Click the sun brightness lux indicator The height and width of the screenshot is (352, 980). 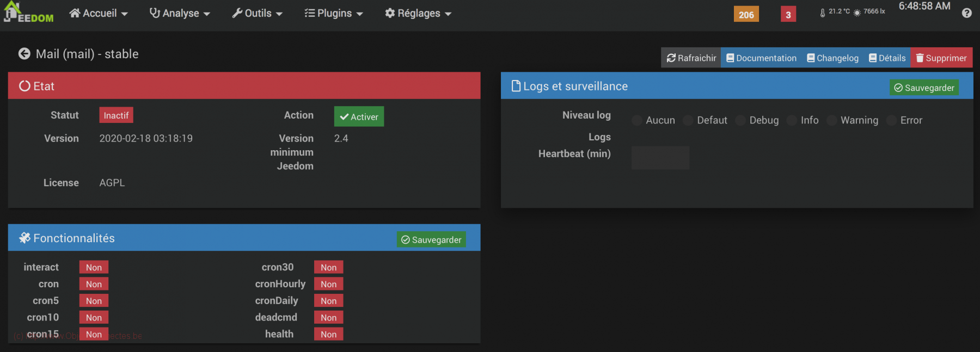click(x=869, y=12)
